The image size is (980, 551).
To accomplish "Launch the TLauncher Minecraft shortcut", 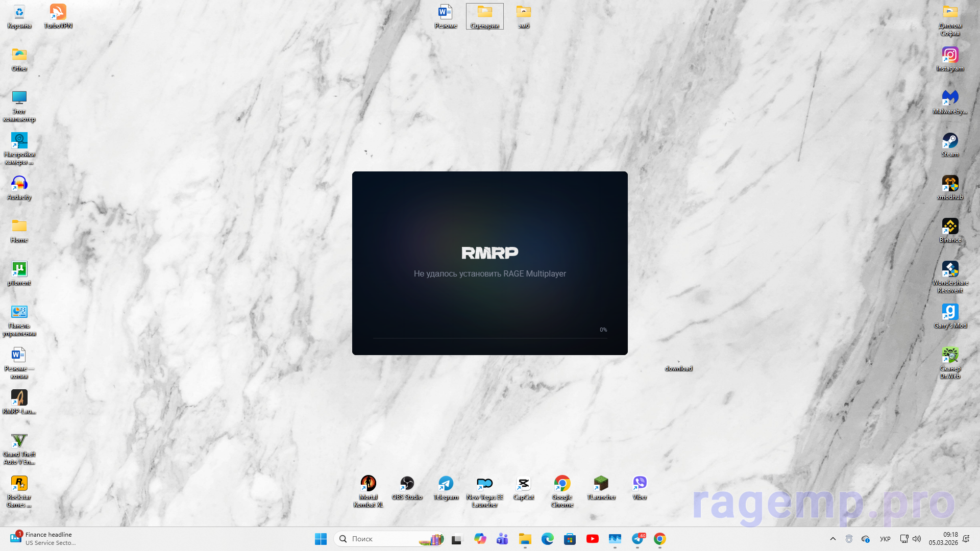I will click(x=601, y=484).
